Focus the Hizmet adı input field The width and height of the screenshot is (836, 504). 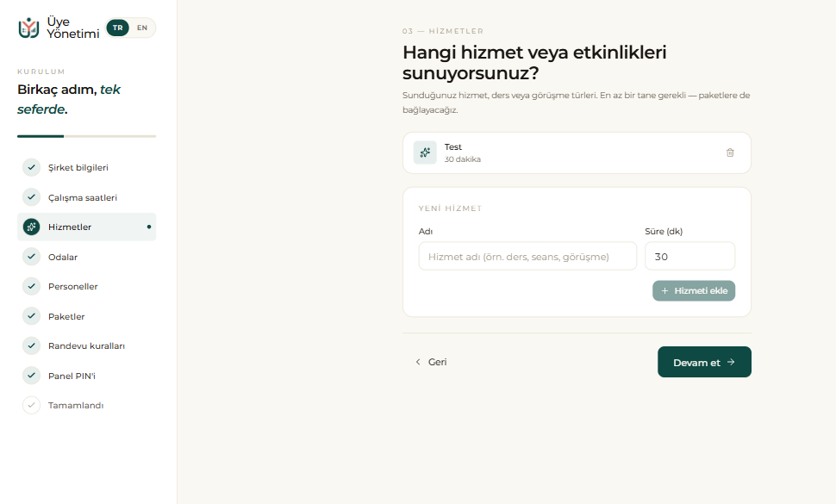[527, 256]
